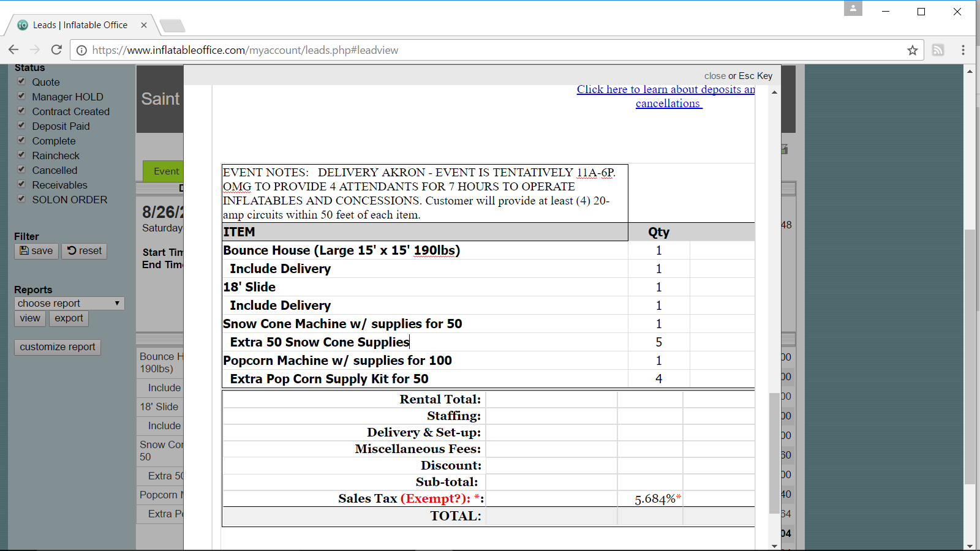980x551 pixels.
Task: Open the choose report dropdown
Action: click(69, 304)
